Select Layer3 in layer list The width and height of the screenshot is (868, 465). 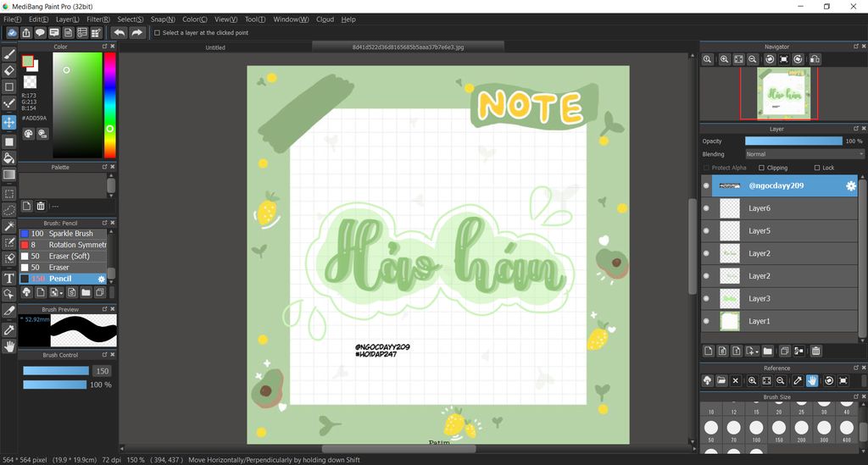(x=780, y=299)
